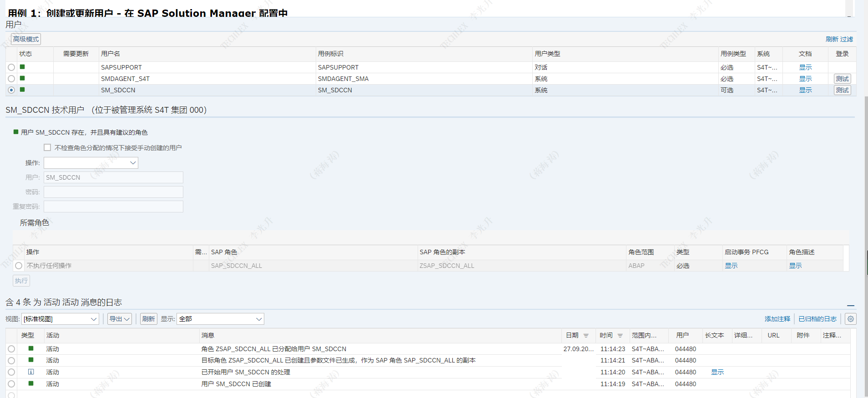Click 已归档的日志 archived logs link
The height and width of the screenshot is (398, 868).
pos(818,319)
